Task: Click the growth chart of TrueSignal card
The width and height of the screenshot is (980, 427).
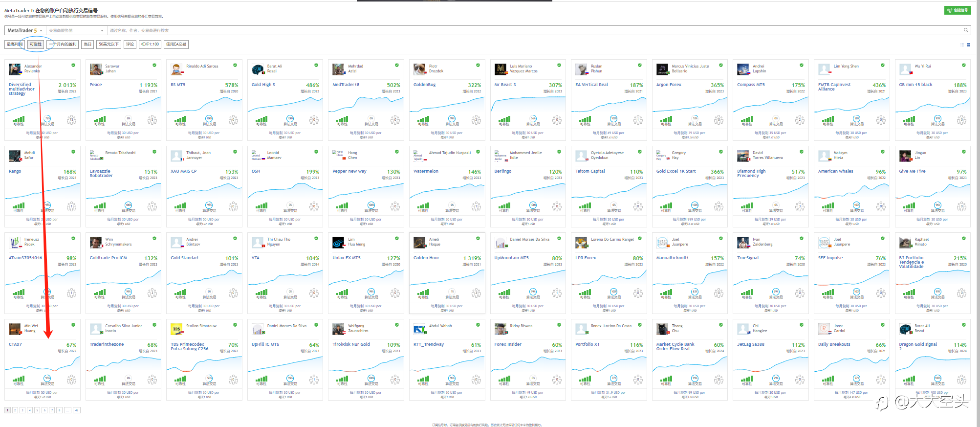Action: [770, 277]
